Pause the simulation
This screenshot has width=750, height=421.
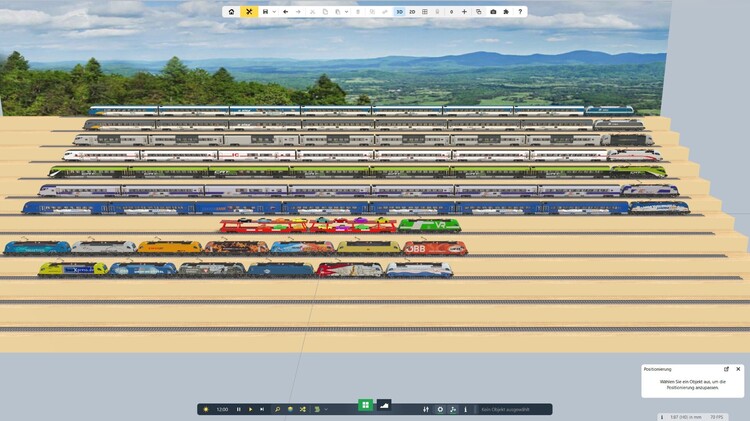tap(239, 410)
